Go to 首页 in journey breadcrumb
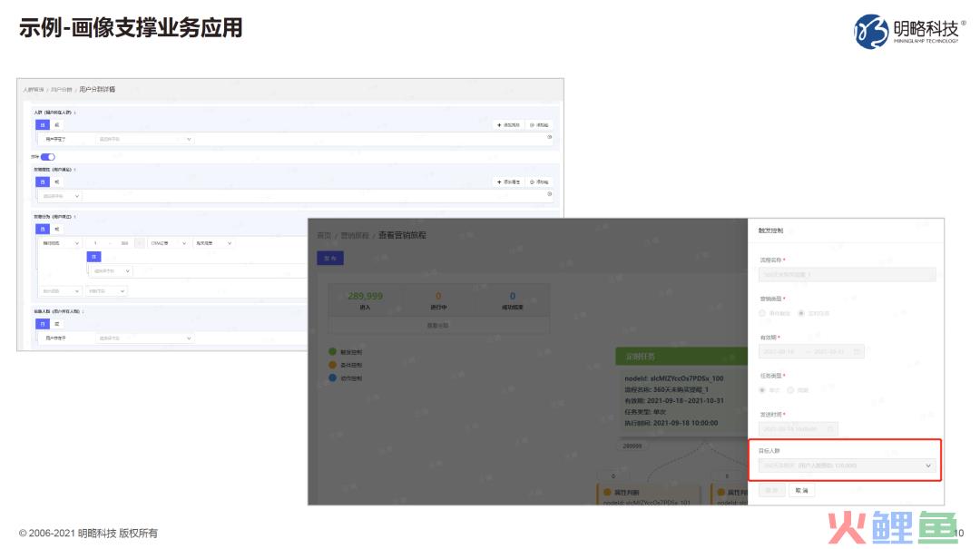The height and width of the screenshot is (549, 980). pyautogui.click(x=324, y=235)
